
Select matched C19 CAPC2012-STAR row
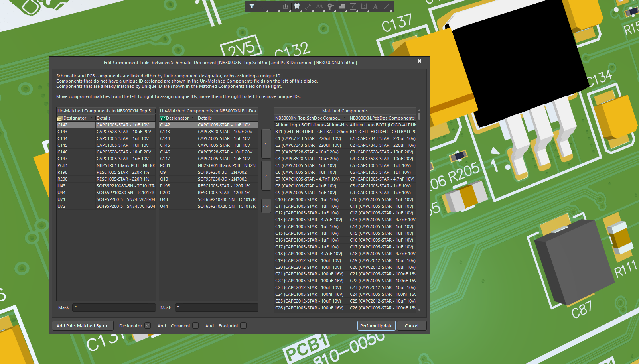tap(345, 260)
